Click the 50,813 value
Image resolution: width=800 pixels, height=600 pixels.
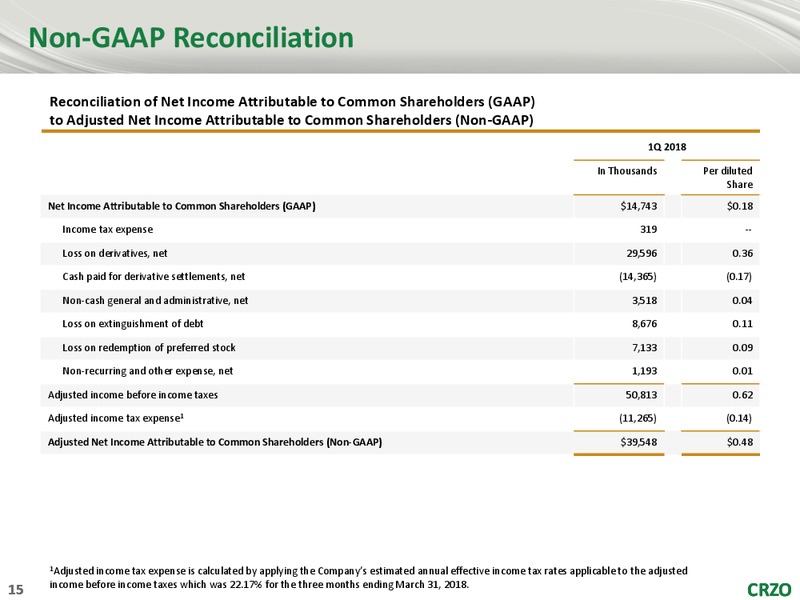click(x=641, y=395)
